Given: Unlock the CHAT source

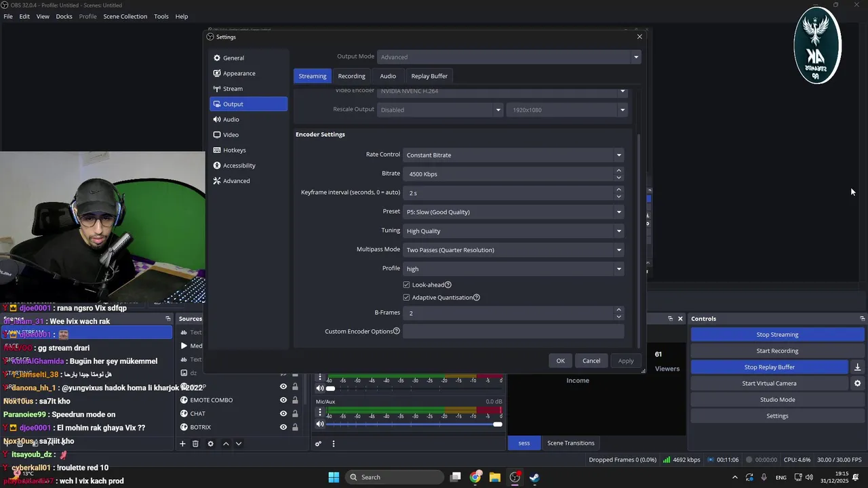Looking at the screenshot, I should [295, 413].
